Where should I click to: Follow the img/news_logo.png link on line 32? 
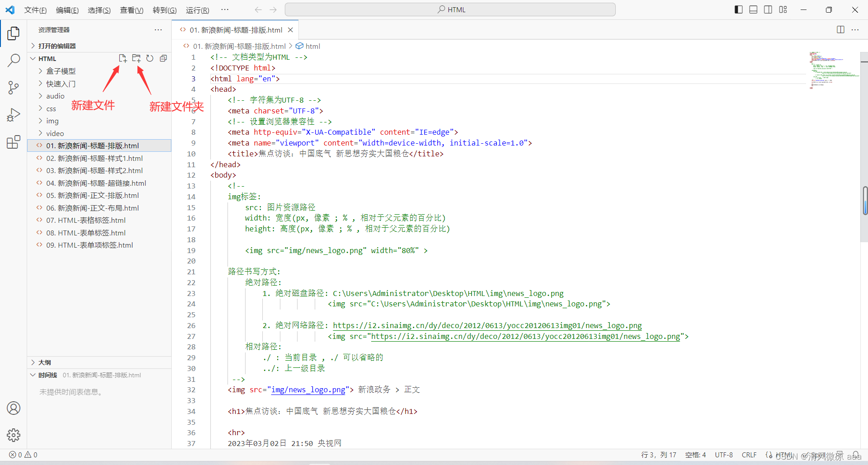308,390
